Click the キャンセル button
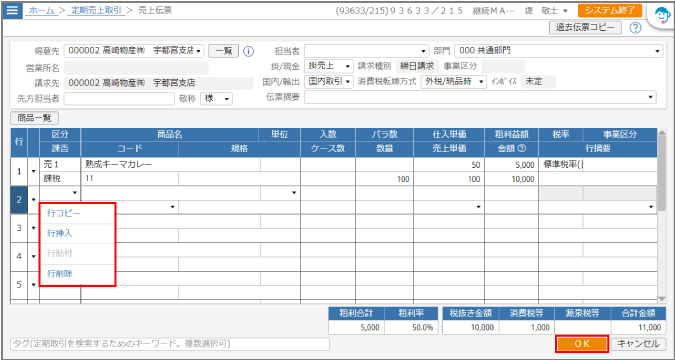Image resolution: width=675 pixels, height=360 pixels. 638,344
